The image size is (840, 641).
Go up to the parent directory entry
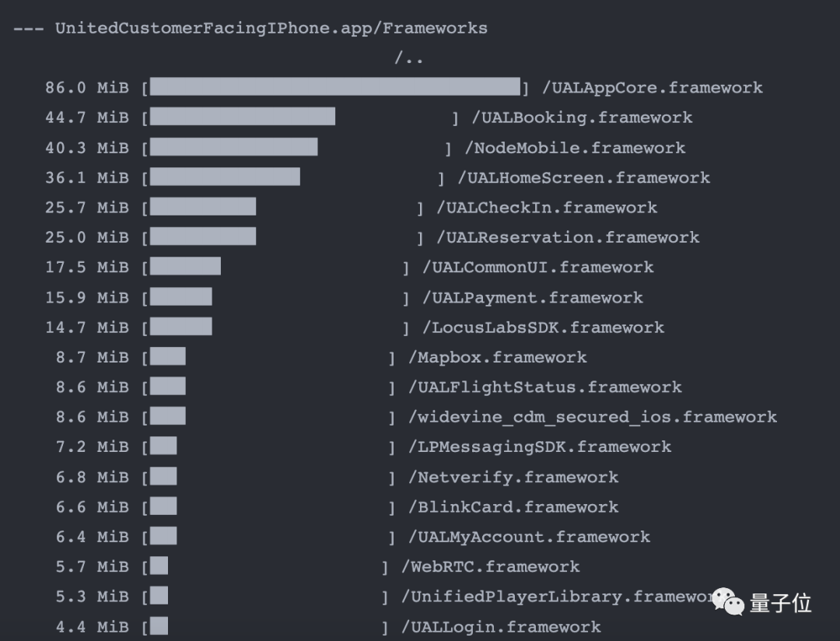(x=408, y=58)
